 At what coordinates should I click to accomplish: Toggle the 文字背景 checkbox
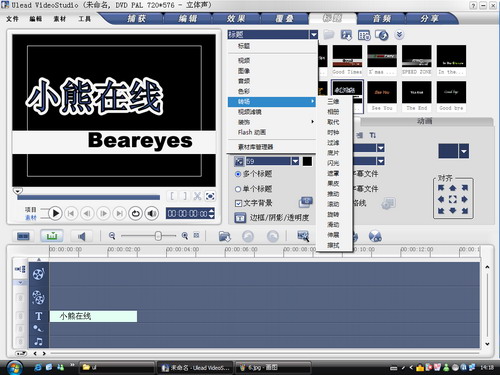point(238,203)
